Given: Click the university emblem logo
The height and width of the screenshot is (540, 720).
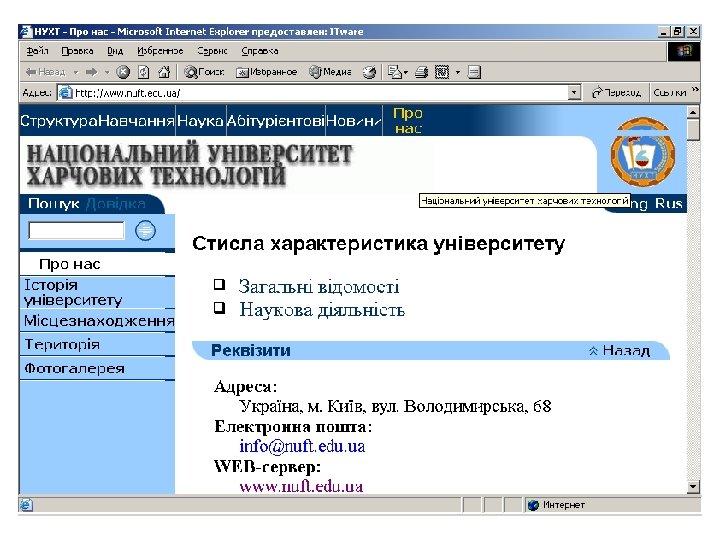Looking at the screenshot, I should pyautogui.click(x=642, y=152).
